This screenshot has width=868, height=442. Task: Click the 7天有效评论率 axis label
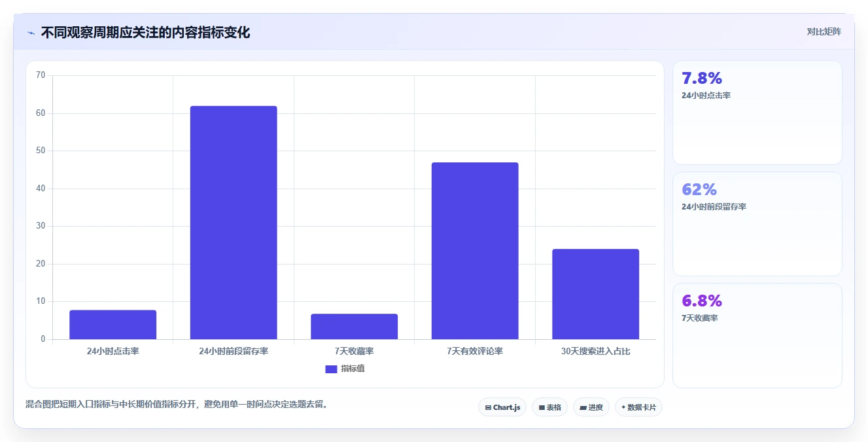475,351
